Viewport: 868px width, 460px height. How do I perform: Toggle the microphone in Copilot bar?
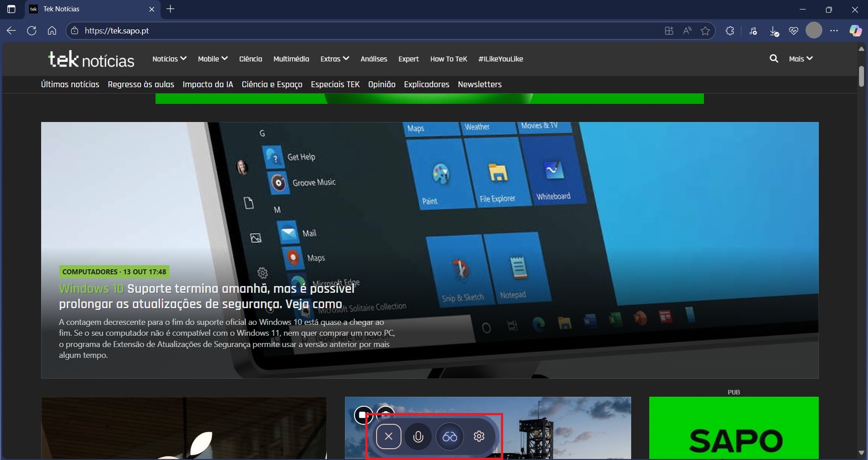click(x=418, y=437)
